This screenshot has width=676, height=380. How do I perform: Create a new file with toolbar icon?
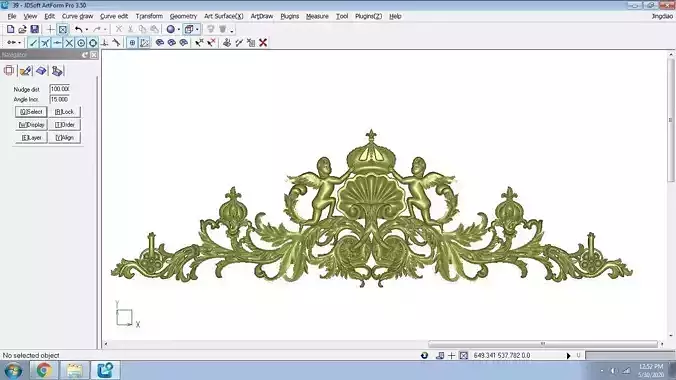coord(10,29)
